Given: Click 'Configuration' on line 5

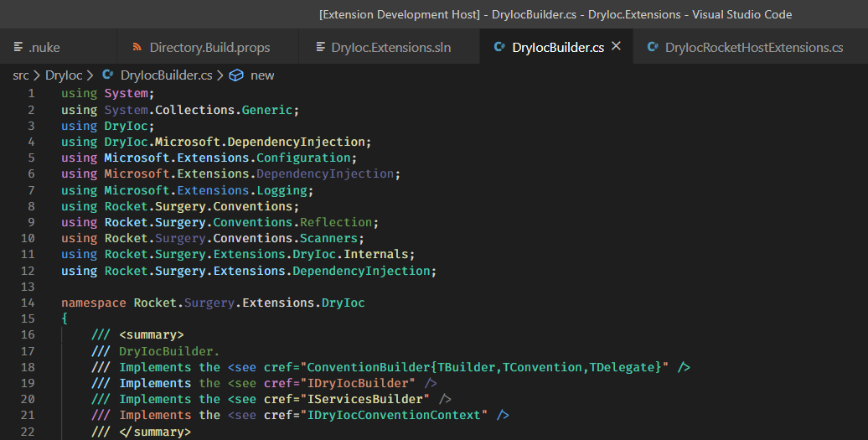Looking at the screenshot, I should click(x=303, y=158).
